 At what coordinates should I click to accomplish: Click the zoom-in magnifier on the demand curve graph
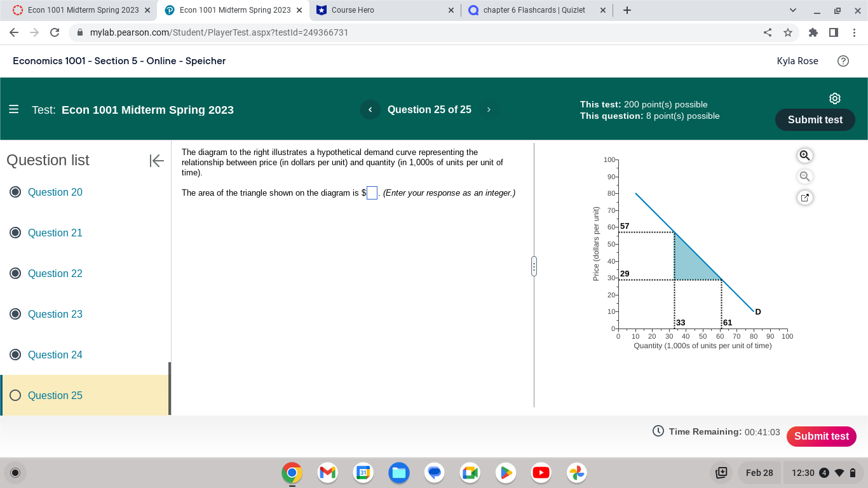[x=804, y=155]
